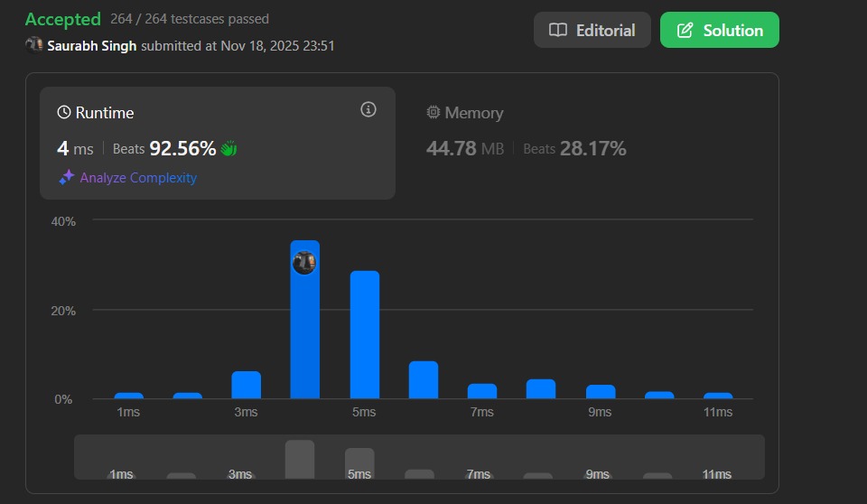
Task: Click the 8ms bar between 7ms and 9ms
Action: pyautogui.click(x=541, y=389)
